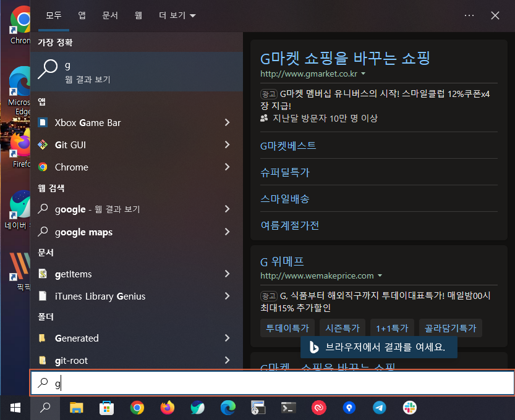Open wemakeprice.com URL dropdown arrow

[380, 275]
